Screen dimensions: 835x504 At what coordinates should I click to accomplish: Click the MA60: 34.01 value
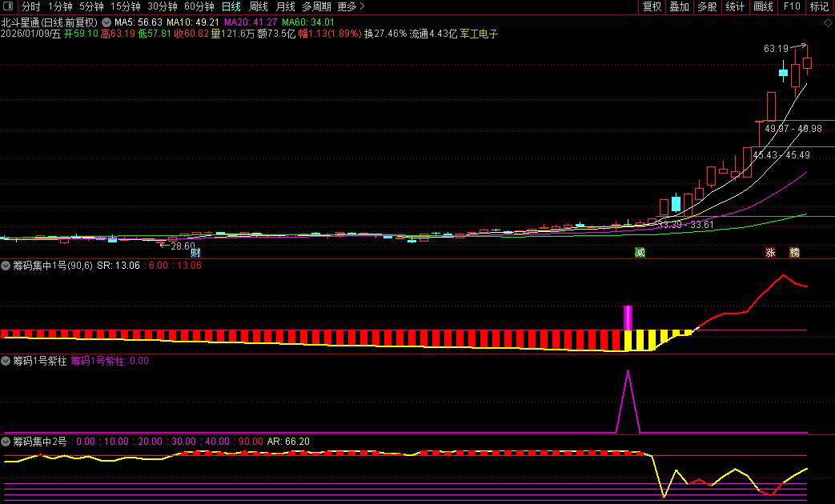pyautogui.click(x=307, y=22)
